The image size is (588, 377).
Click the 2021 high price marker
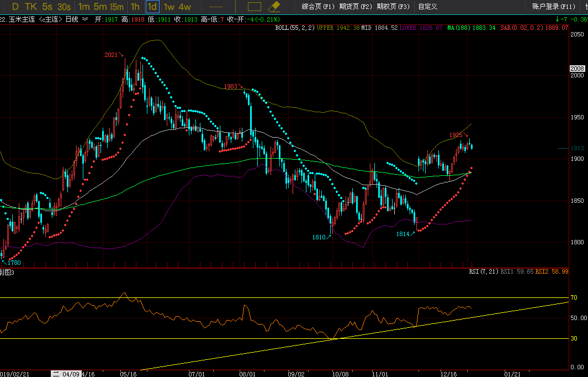[111, 55]
